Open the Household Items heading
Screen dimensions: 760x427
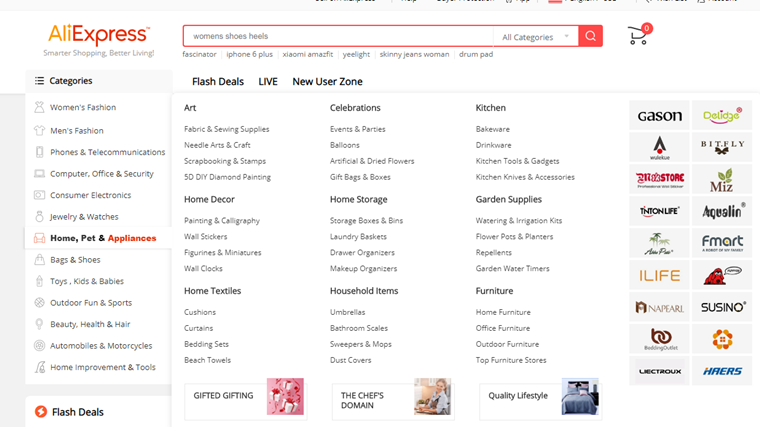(364, 291)
